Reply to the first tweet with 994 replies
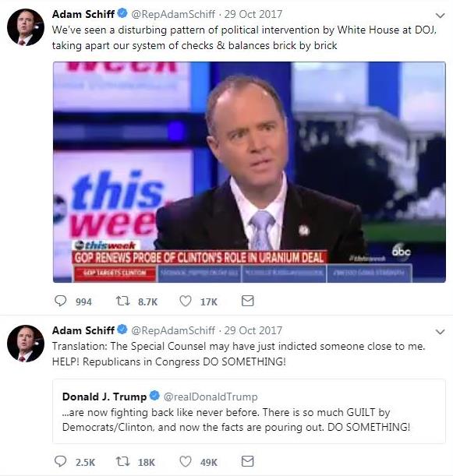Image resolution: width=453 pixels, height=476 pixels. 60,301
